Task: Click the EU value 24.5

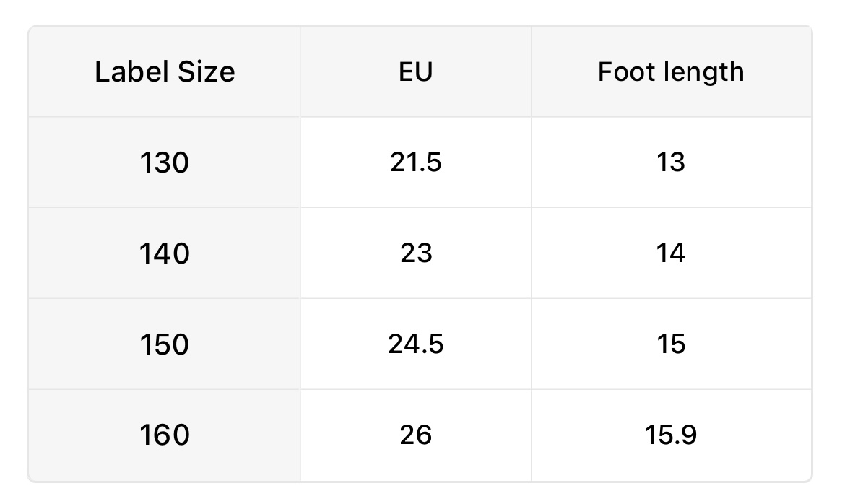Action: [415, 345]
